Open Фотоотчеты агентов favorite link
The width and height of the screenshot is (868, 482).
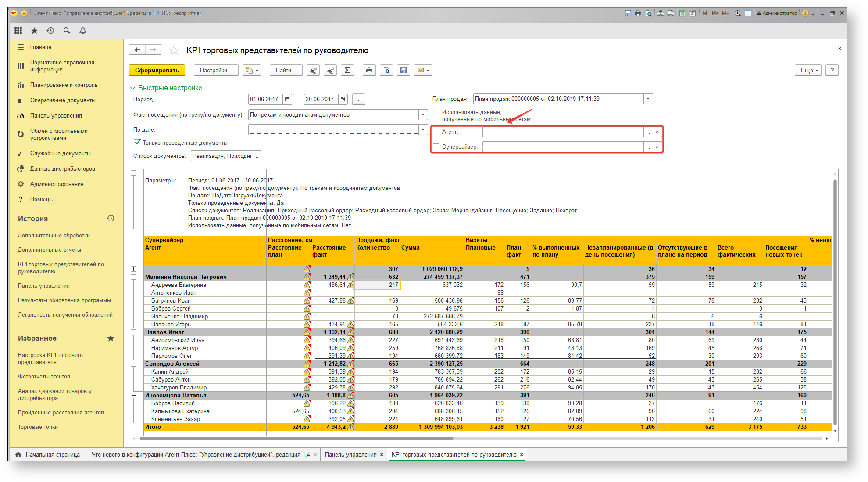(x=44, y=376)
